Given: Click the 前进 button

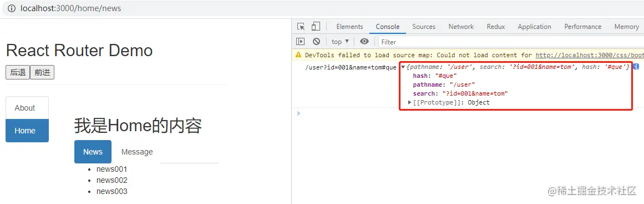Looking at the screenshot, I should tap(42, 72).
